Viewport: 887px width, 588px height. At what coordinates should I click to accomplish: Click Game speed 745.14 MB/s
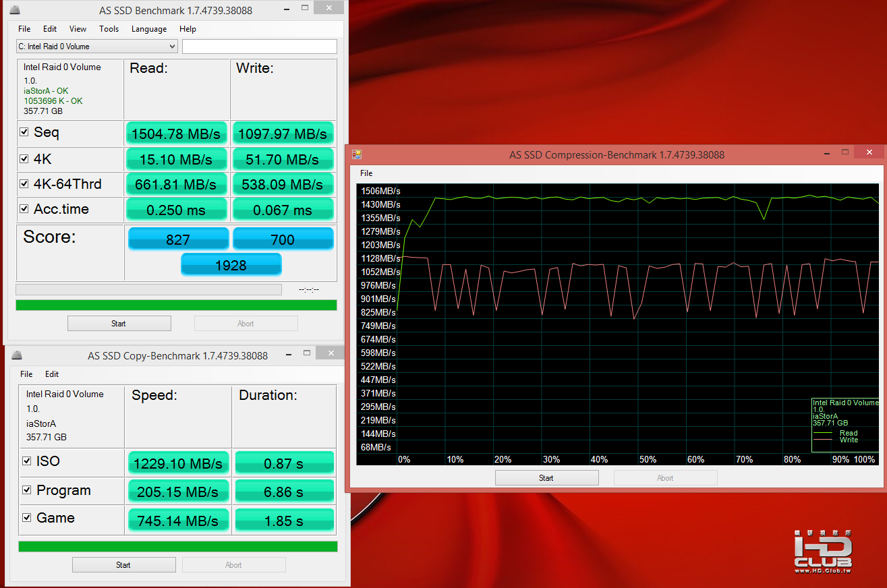[178, 521]
